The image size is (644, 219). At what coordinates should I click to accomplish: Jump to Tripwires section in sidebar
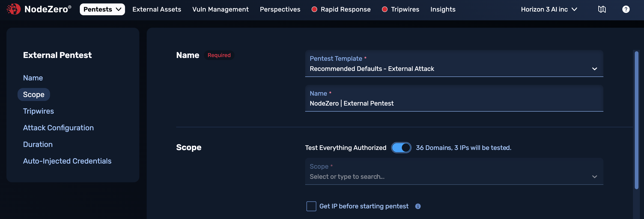(x=38, y=111)
